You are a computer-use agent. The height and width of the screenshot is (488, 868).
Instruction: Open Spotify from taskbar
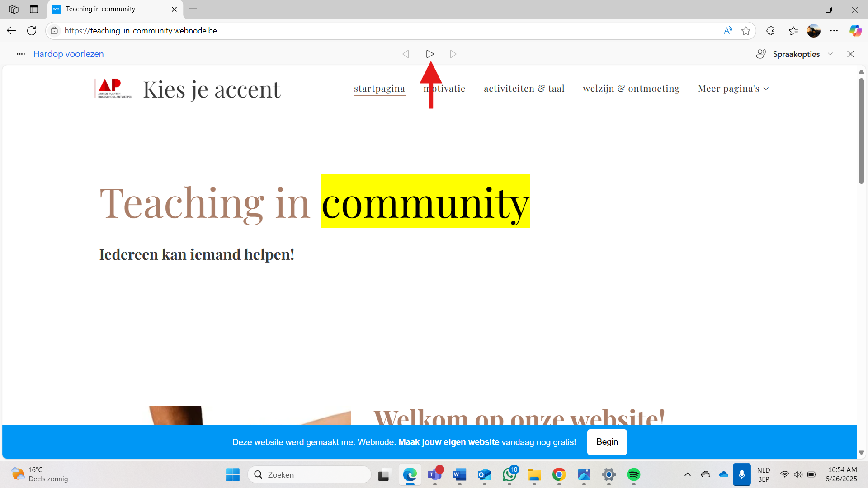click(x=634, y=474)
